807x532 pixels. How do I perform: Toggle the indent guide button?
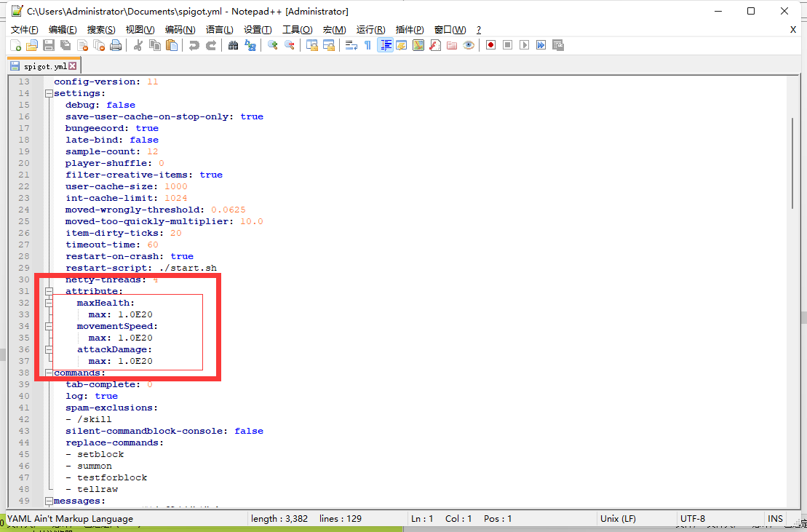point(385,45)
